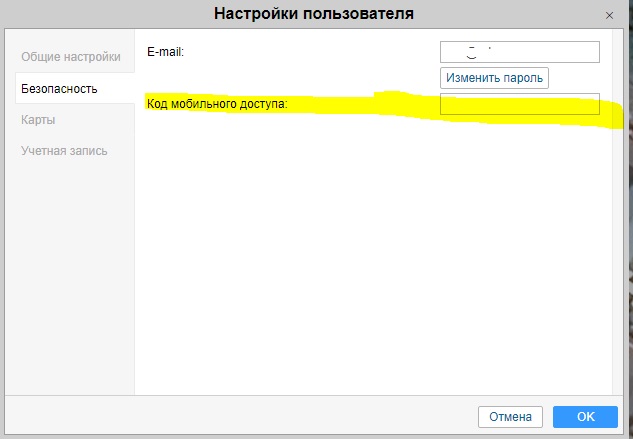Click the title bar left of the heading
Screen dimensions: 633x439
coord(100,14)
